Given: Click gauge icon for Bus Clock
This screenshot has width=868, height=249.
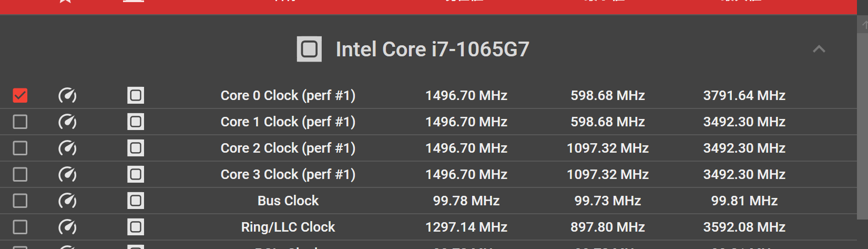Looking at the screenshot, I should pyautogui.click(x=67, y=201).
